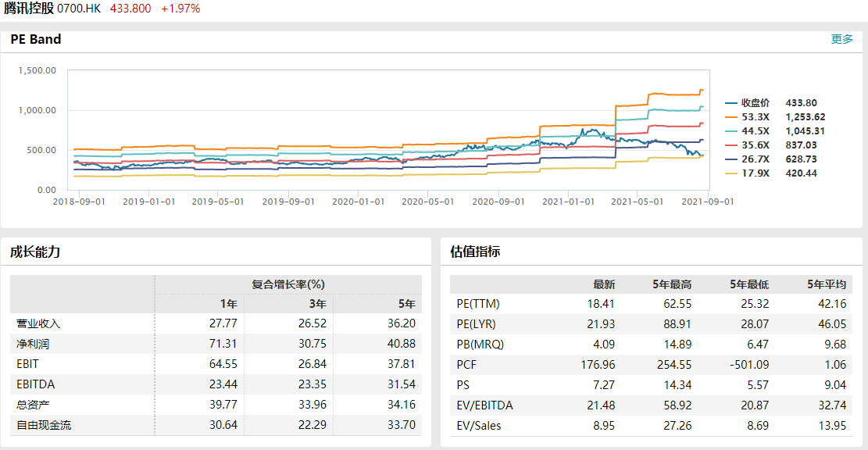Click the legend value 1,253.62
868x450 pixels.
pyautogui.click(x=805, y=116)
